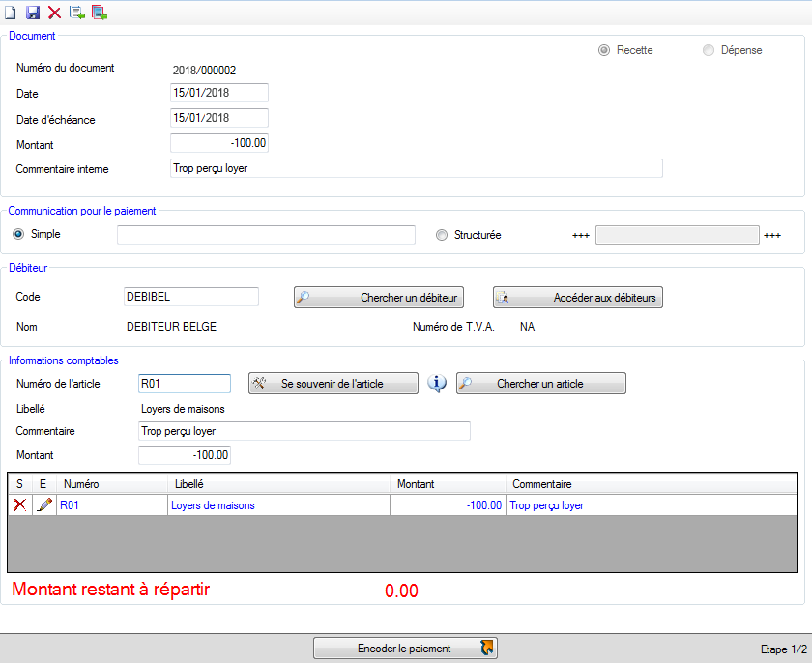Screen dimensions: 812x663
Task: Save using the floppy disk toolbar icon
Action: [x=33, y=13]
